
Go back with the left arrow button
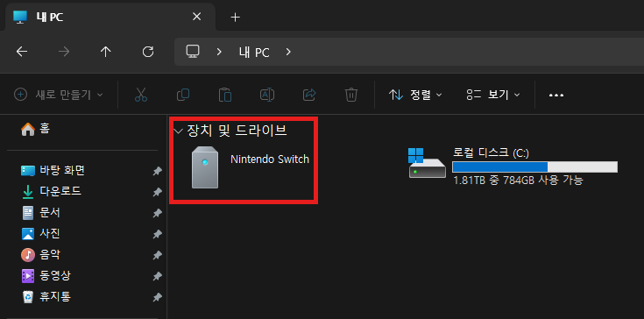click(22, 52)
